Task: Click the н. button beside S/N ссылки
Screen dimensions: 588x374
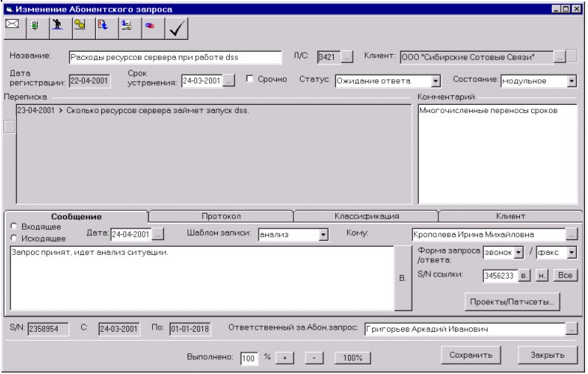Action: coord(542,276)
